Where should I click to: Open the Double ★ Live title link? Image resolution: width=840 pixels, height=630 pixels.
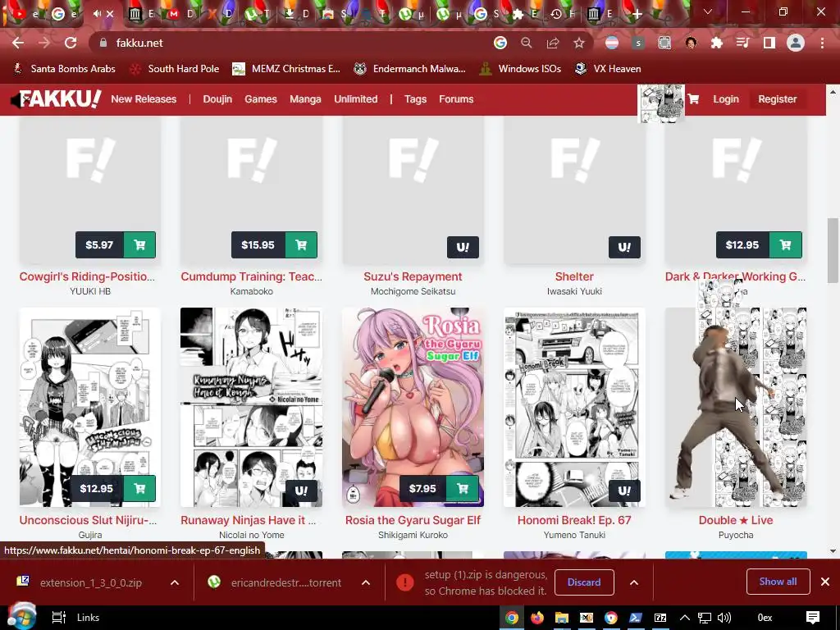(736, 520)
